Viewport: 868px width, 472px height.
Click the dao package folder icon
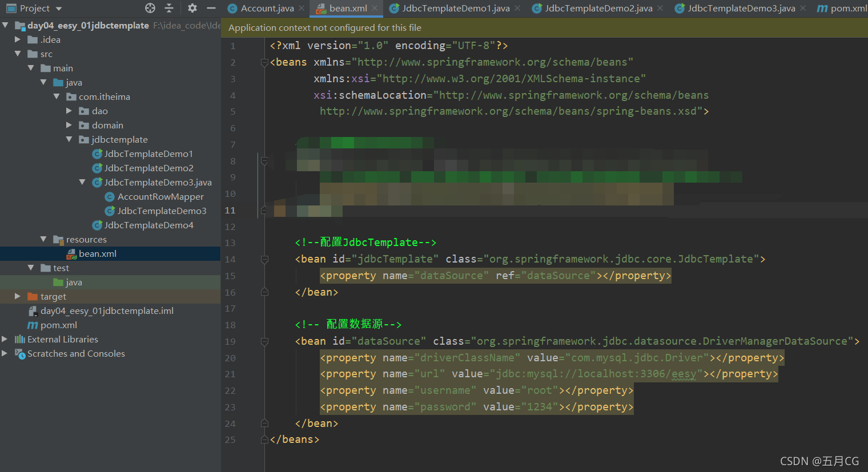point(84,111)
